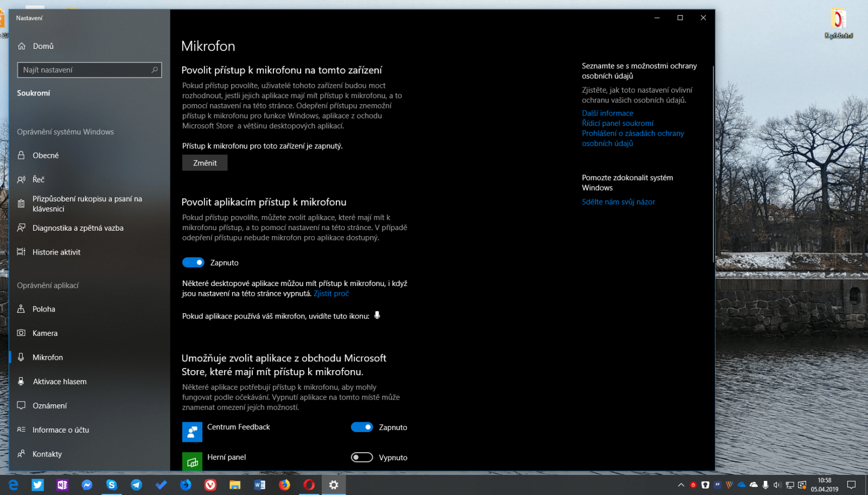
Task: Open the taskbar clock showing 10:58
Action: point(825,485)
